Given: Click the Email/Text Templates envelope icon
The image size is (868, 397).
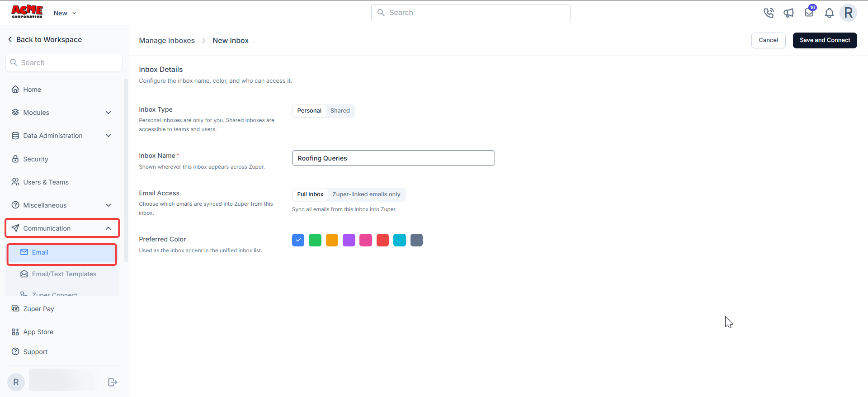Looking at the screenshot, I should click(x=24, y=274).
